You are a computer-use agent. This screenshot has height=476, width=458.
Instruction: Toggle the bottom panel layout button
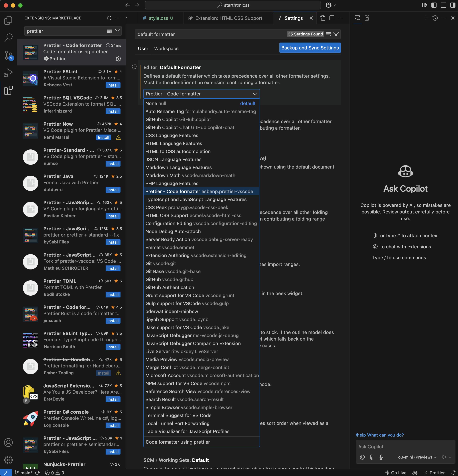click(x=443, y=5)
